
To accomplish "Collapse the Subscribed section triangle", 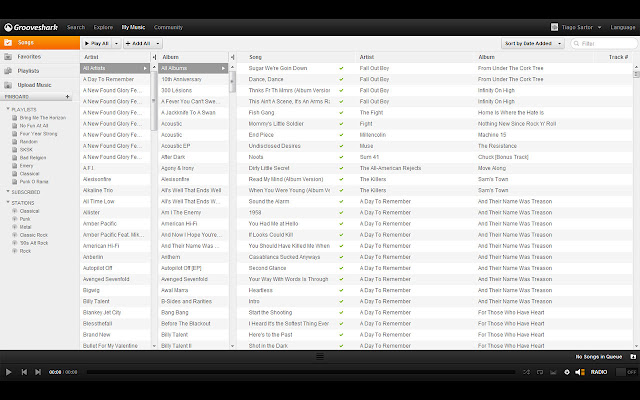I will (x=8, y=191).
